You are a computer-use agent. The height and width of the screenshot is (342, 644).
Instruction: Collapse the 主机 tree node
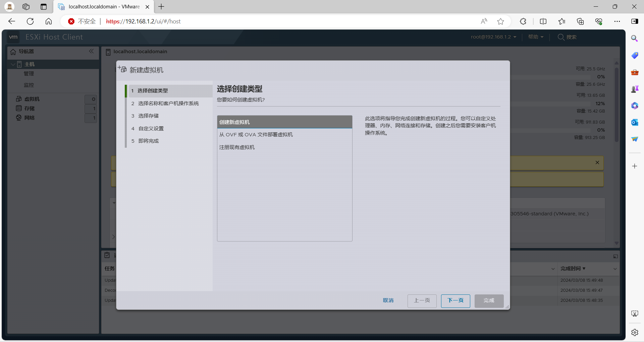pos(13,64)
